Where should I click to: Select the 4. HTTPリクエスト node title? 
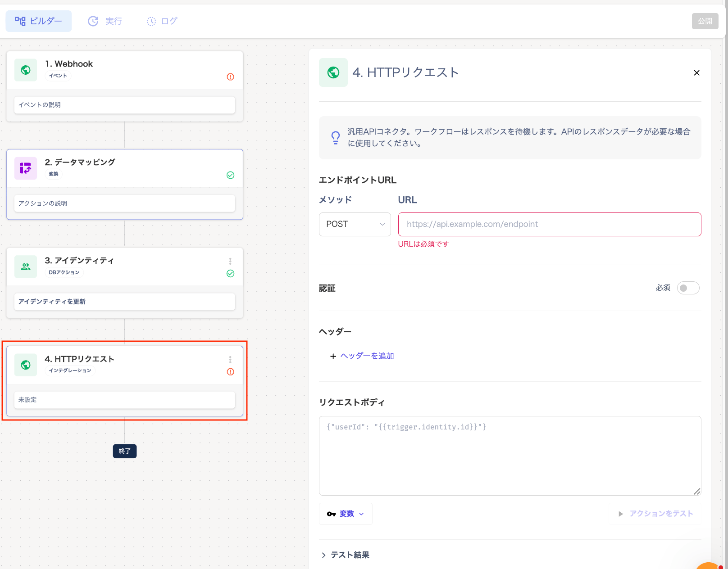click(x=79, y=359)
